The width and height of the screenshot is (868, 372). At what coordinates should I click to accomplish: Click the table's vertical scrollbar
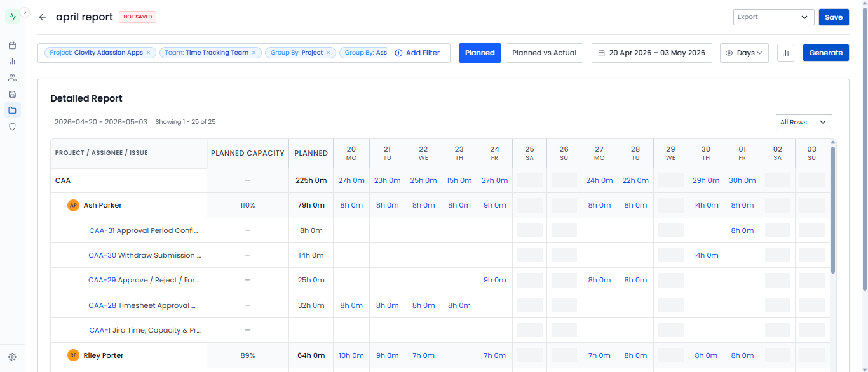click(x=833, y=209)
